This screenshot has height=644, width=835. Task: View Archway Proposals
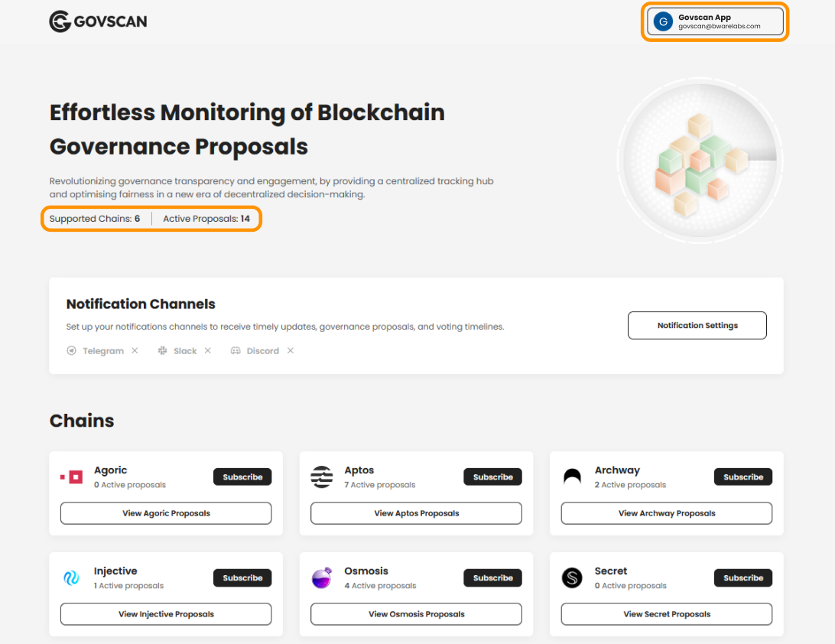tap(665, 513)
